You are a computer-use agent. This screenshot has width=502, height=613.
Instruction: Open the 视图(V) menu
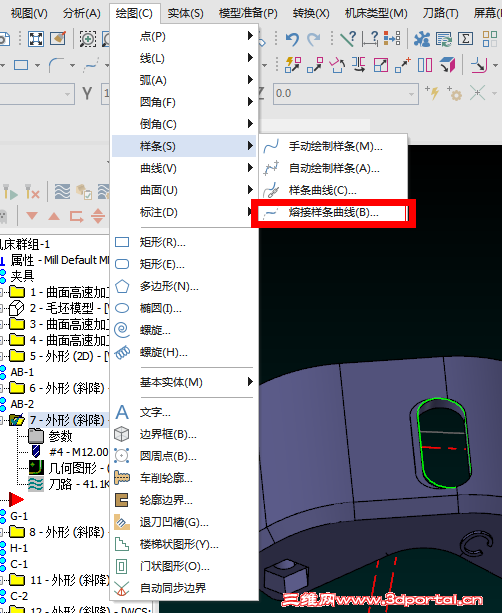tap(29, 13)
